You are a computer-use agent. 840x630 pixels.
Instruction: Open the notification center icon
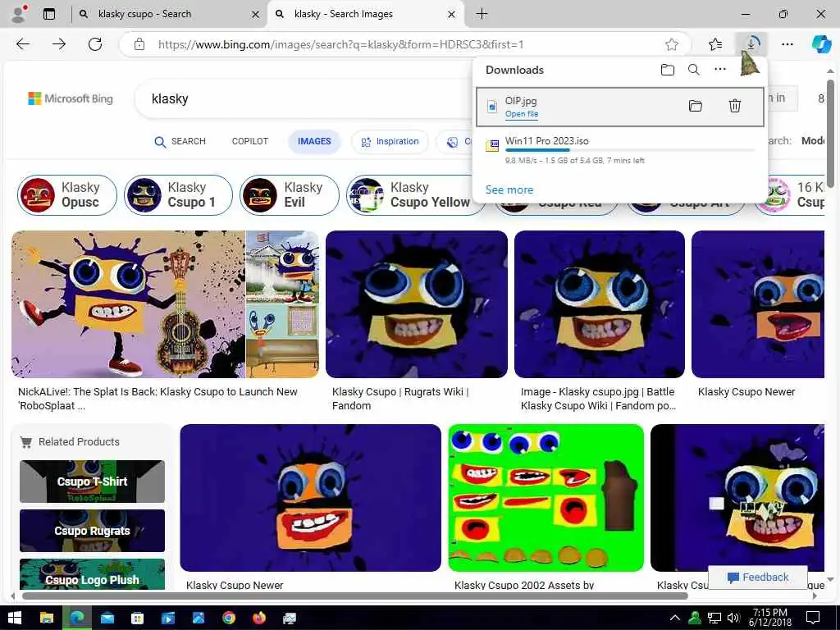pyautogui.click(x=813, y=619)
